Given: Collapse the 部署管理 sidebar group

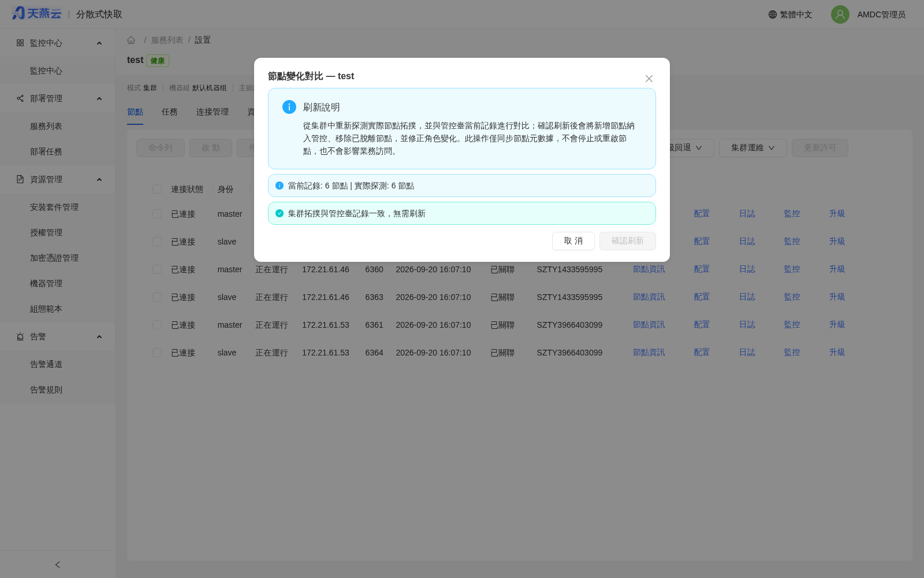Looking at the screenshot, I should (x=99, y=98).
